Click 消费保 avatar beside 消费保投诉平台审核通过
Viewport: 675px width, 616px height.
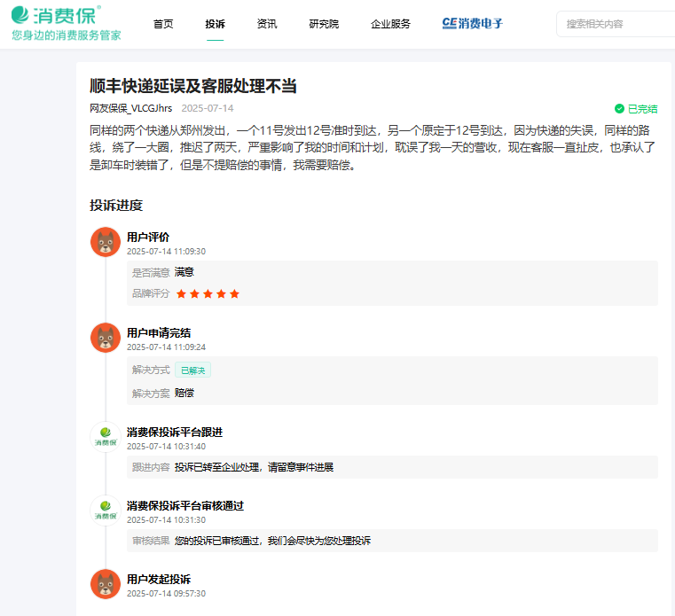pyautogui.click(x=106, y=511)
